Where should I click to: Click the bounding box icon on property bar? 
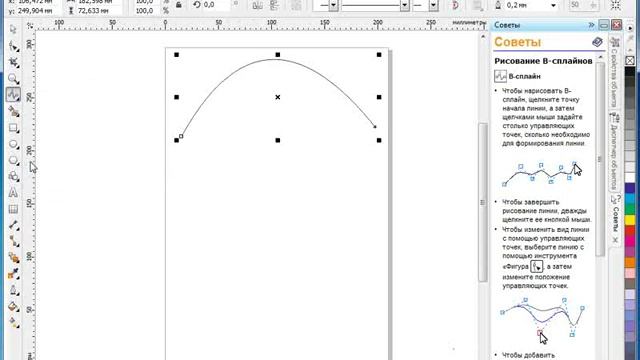click(x=615, y=5)
